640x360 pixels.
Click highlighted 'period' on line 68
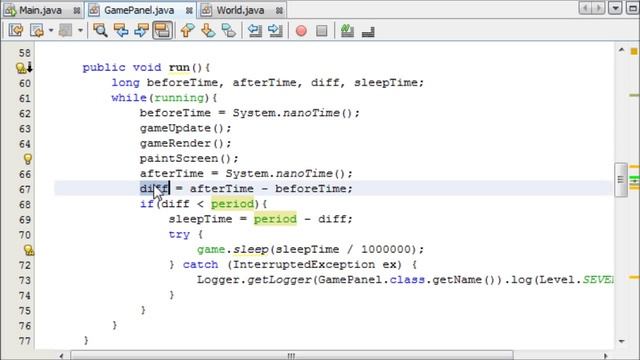232,204
